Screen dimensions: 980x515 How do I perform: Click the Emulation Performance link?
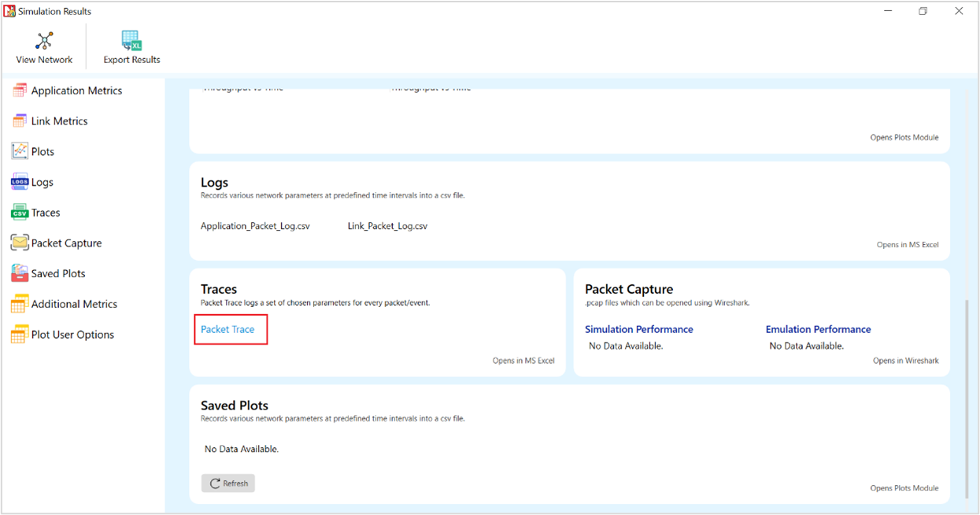818,329
